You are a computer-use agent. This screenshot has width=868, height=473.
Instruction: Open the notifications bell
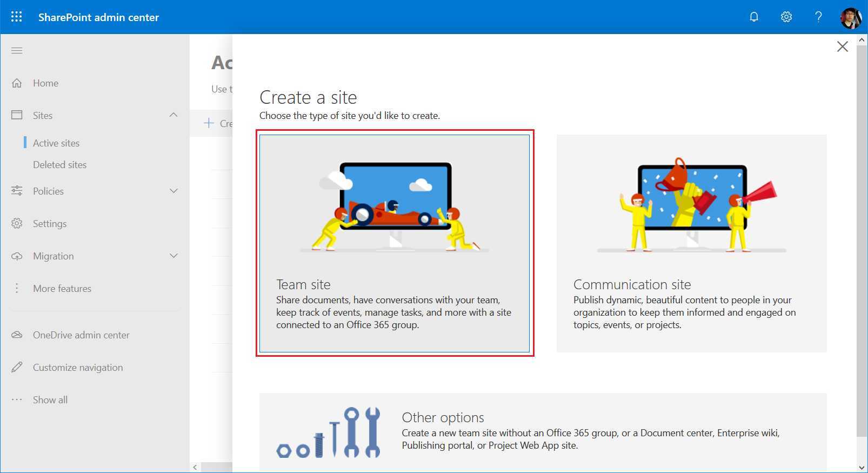754,17
